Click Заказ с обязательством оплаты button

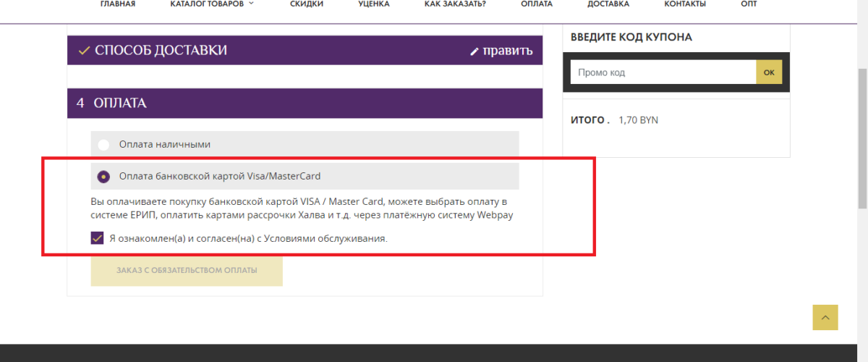pos(187,271)
